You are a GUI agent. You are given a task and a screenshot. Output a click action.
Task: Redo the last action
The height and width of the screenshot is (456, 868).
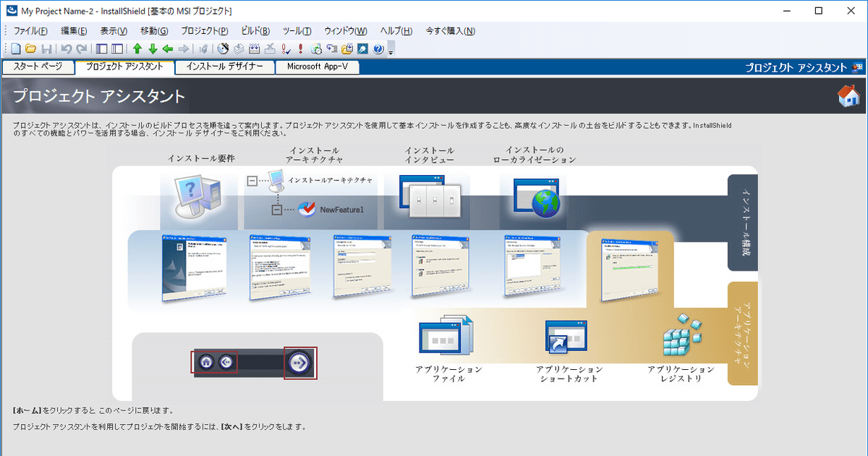point(81,48)
